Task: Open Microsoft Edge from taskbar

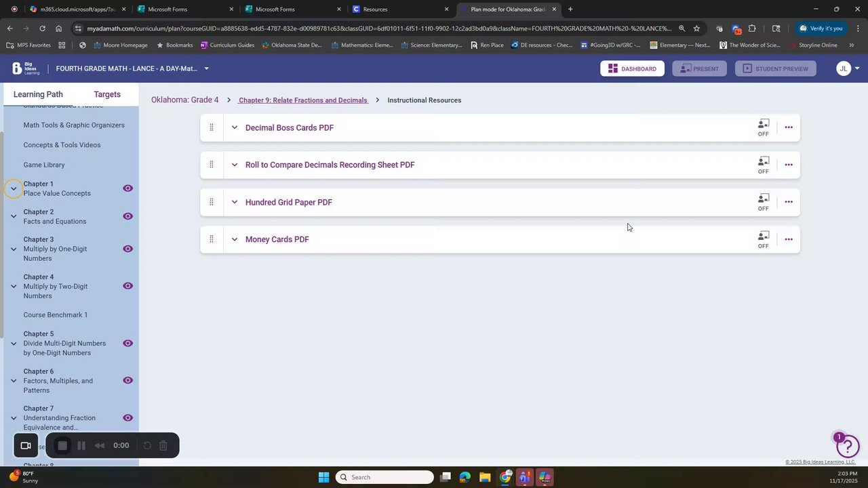Action: pyautogui.click(x=465, y=477)
